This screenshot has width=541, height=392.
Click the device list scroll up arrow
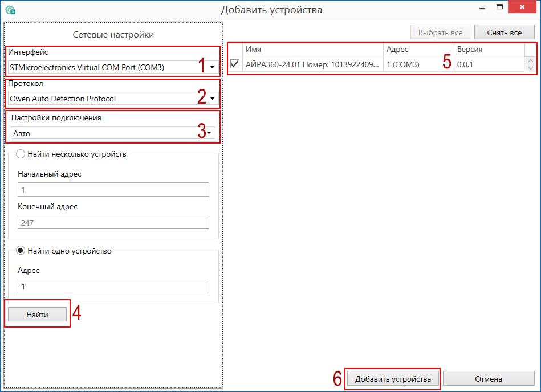tap(530, 61)
